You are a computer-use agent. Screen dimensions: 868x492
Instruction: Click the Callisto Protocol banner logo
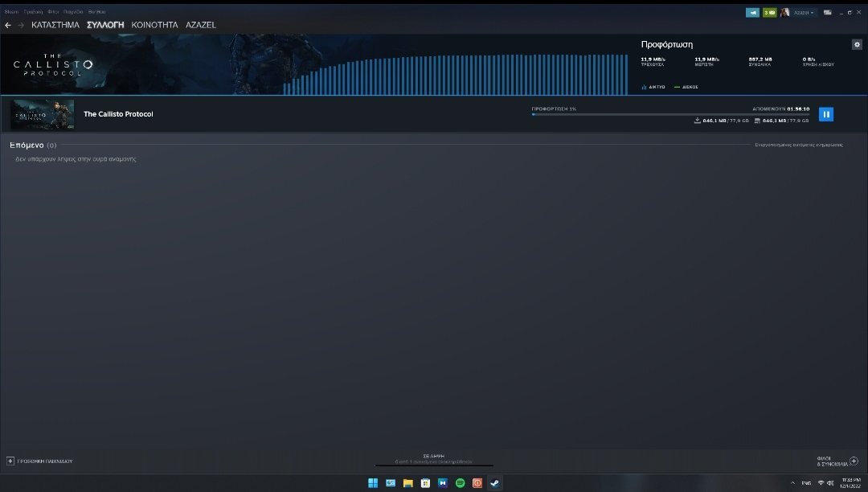coord(52,65)
